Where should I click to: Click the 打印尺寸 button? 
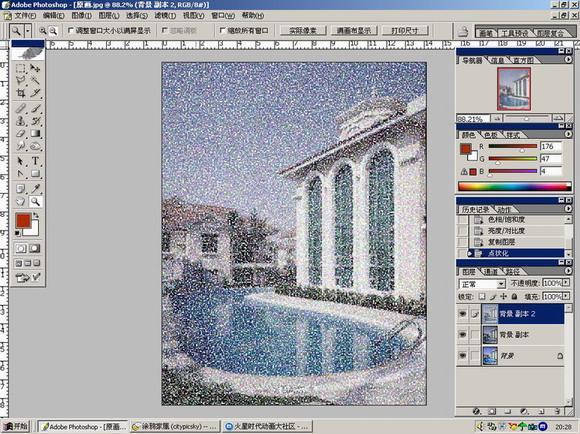click(405, 31)
